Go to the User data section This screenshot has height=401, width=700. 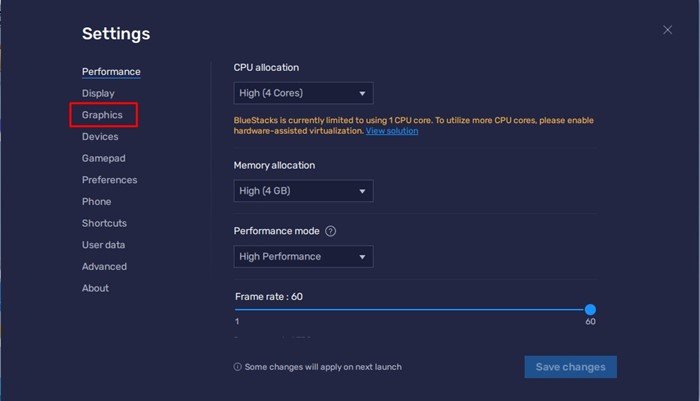point(103,245)
